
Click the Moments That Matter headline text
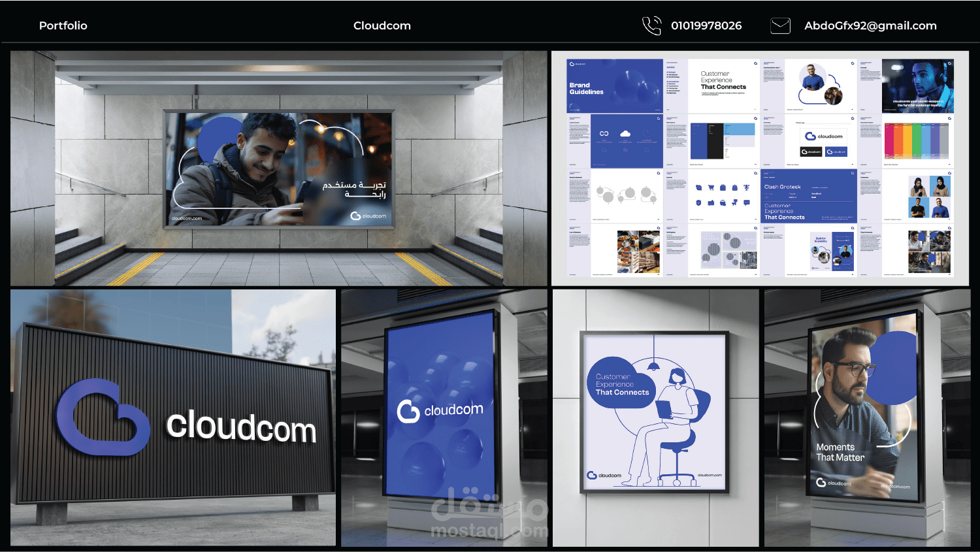coord(840,452)
